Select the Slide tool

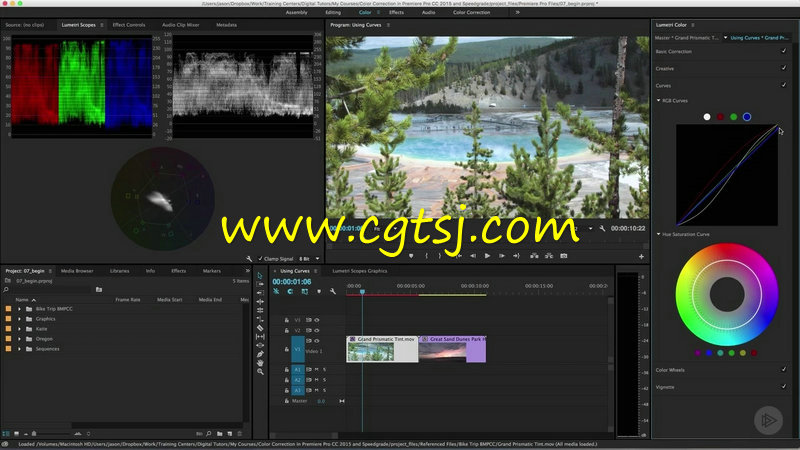260,345
